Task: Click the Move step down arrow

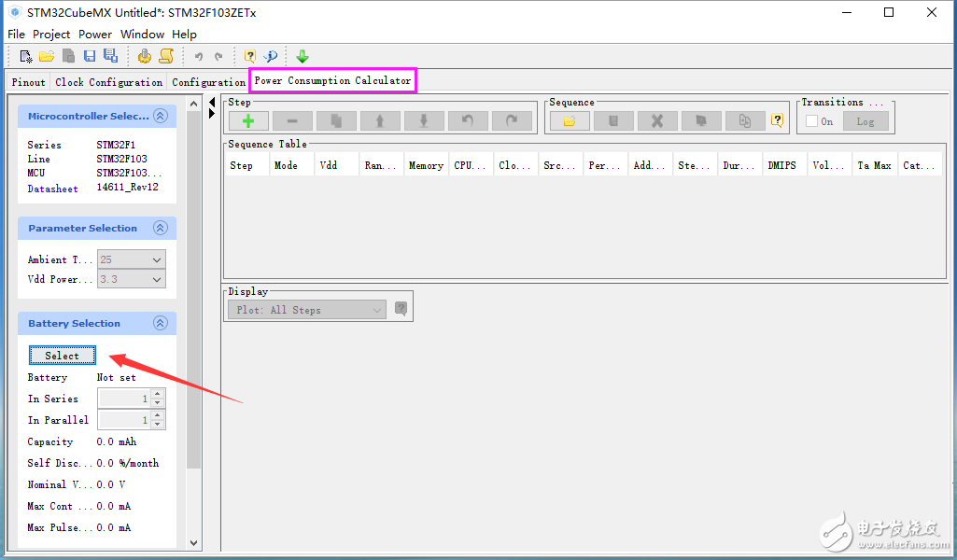Action: pyautogui.click(x=424, y=120)
